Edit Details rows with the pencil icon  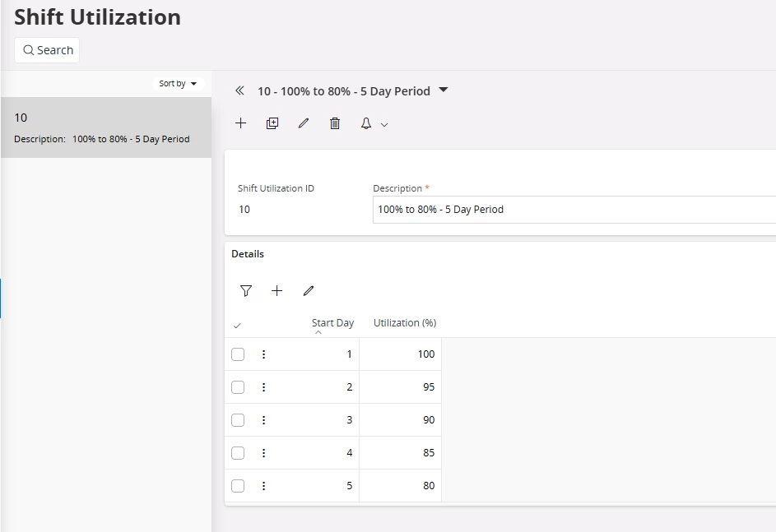click(x=309, y=291)
